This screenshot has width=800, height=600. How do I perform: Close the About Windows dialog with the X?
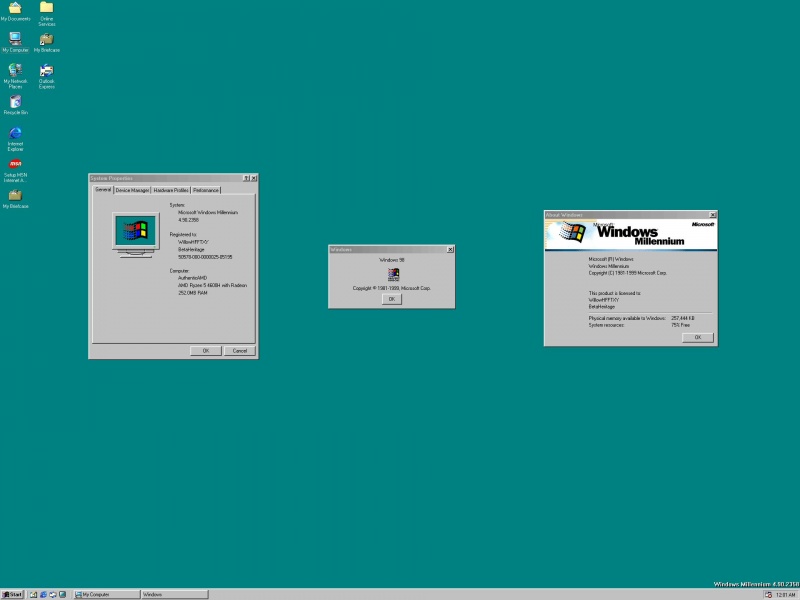(713, 215)
